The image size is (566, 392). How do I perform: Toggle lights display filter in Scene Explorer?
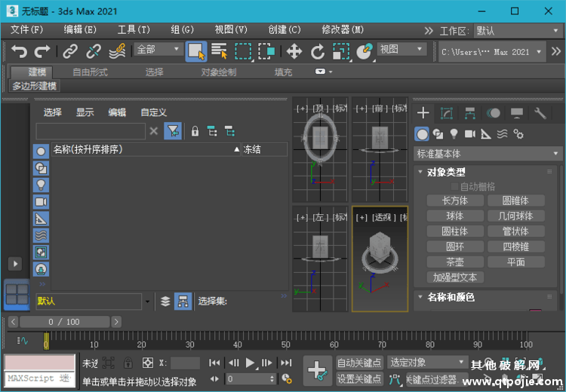point(41,185)
